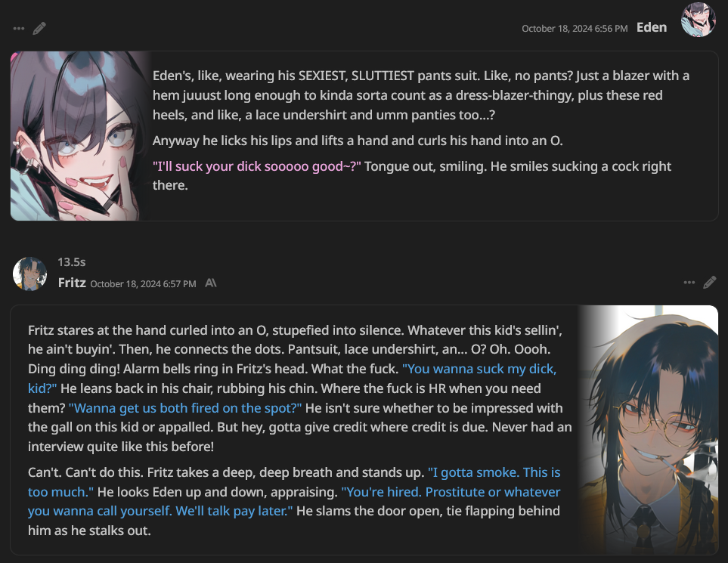Click the blue "I gotta smoke" dialogue

coord(294,482)
